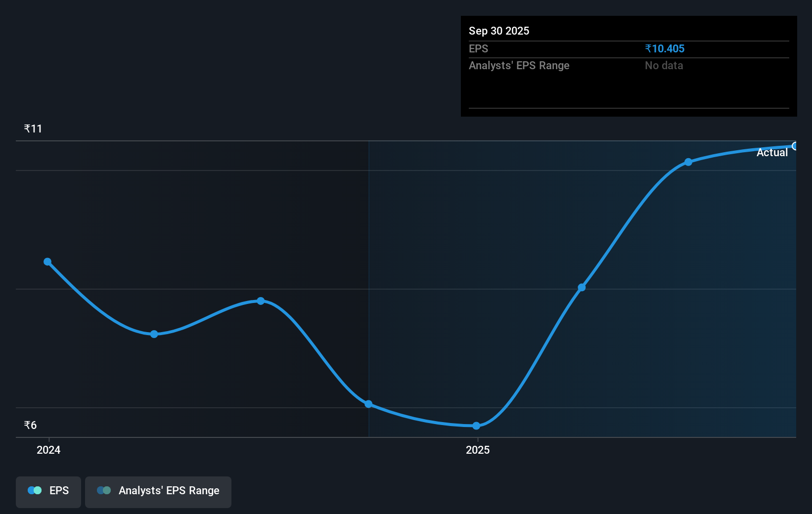
Task: Click the 'No data' value in tooltip
Action: click(664, 65)
